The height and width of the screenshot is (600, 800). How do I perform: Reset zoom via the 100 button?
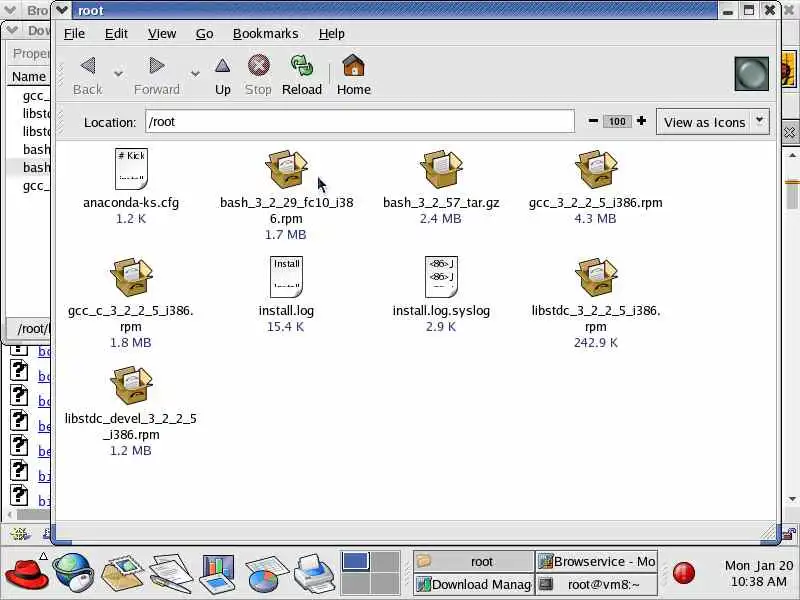[x=617, y=121]
